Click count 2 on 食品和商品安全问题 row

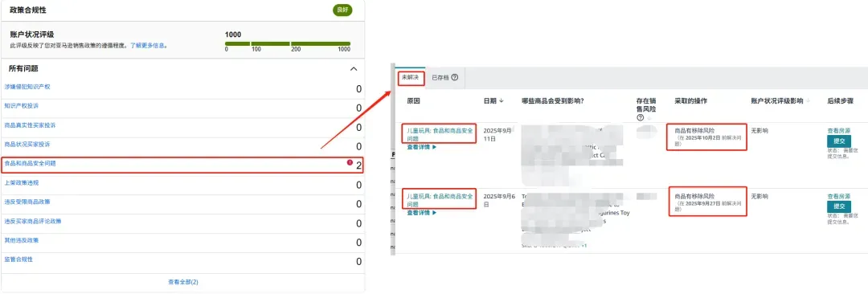click(358, 165)
